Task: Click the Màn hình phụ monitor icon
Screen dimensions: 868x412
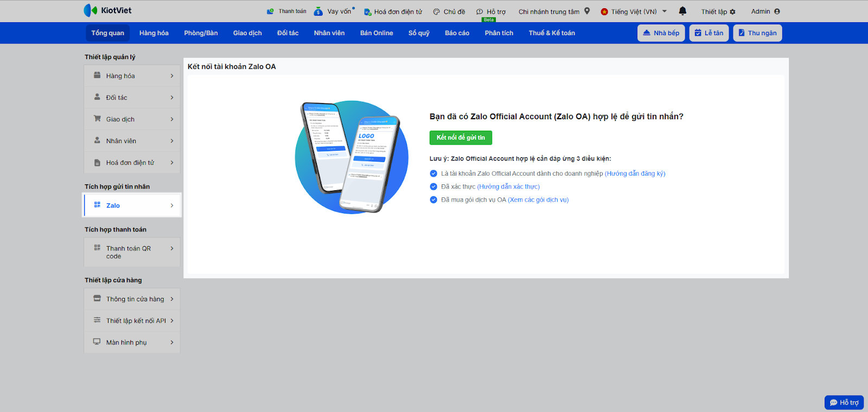Action: click(x=97, y=342)
